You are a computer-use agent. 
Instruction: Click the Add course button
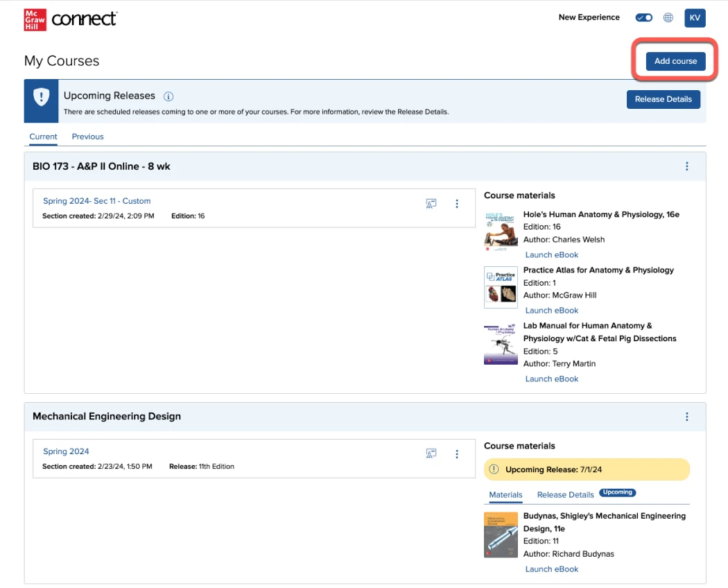(675, 61)
